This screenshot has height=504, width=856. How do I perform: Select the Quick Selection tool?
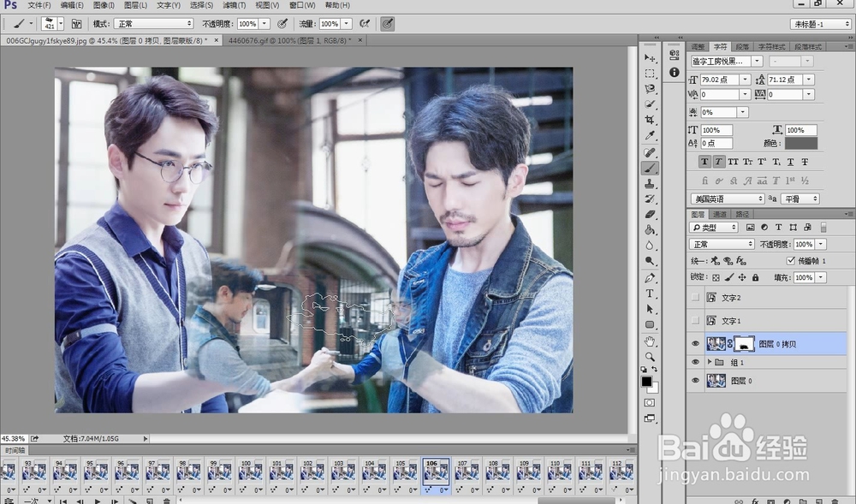pyautogui.click(x=649, y=104)
